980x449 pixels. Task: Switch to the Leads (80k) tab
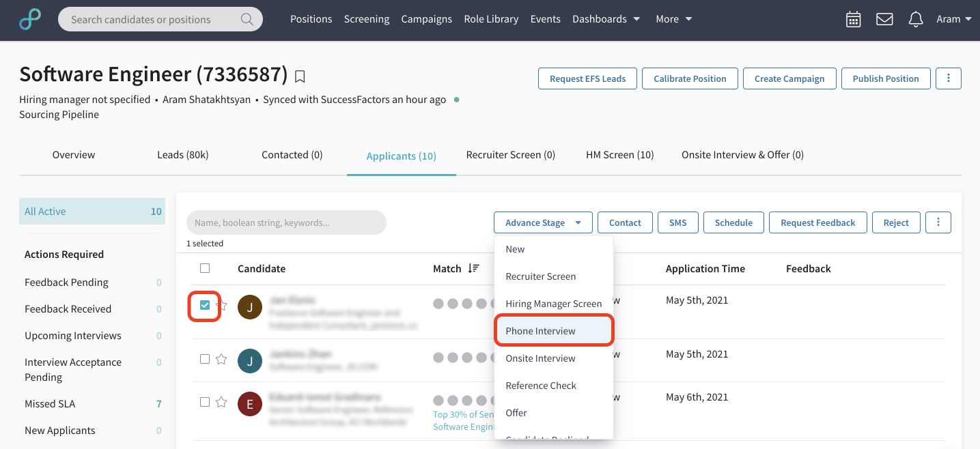pyautogui.click(x=183, y=155)
